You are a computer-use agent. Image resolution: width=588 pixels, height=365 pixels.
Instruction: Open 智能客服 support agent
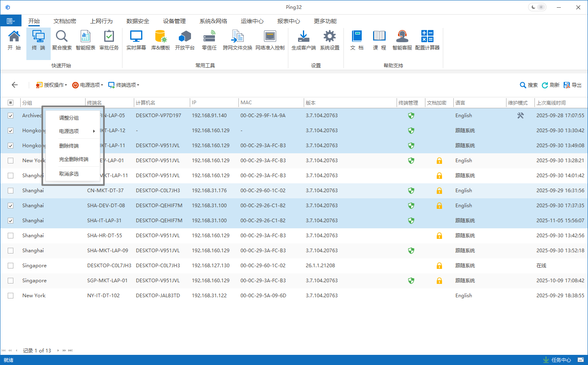(x=402, y=40)
